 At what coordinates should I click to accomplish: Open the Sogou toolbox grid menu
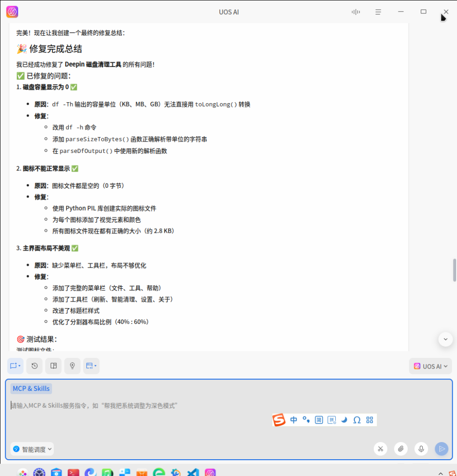[370, 420]
